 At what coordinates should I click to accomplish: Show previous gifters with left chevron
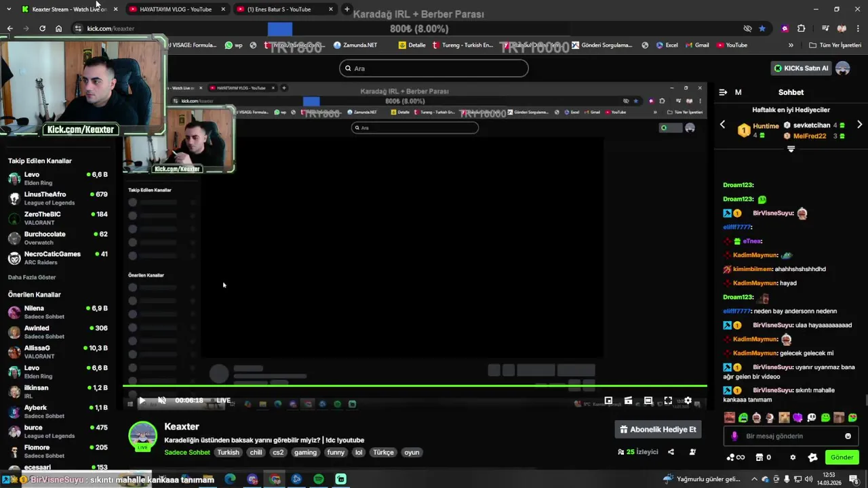[722, 125]
